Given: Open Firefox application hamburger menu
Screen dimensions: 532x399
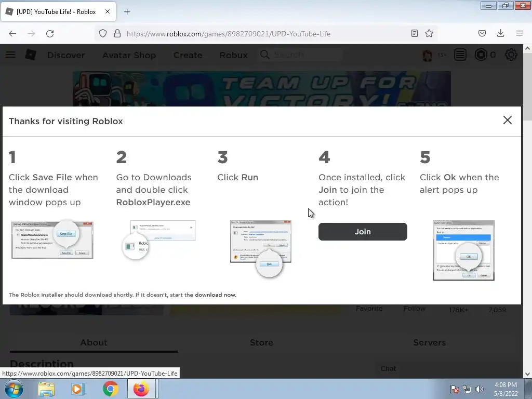Looking at the screenshot, I should tap(520, 33).
